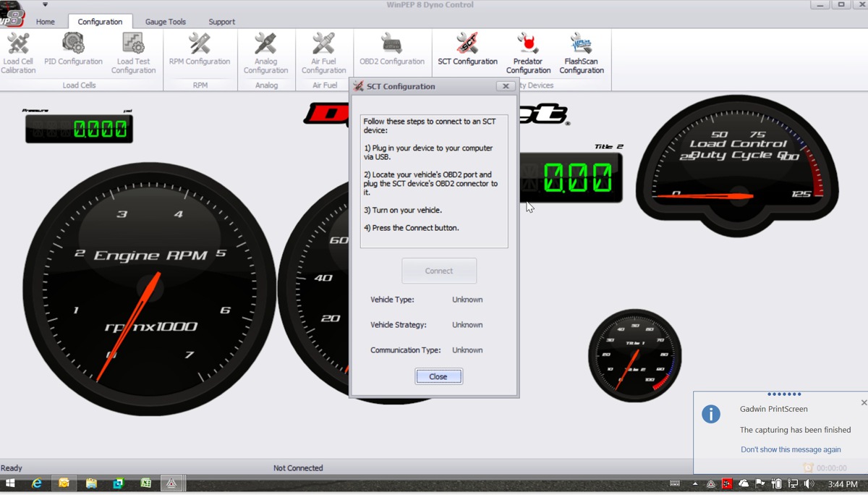The width and height of the screenshot is (868, 495).
Task: Launch Internet Explorer from taskbar
Action: (37, 483)
